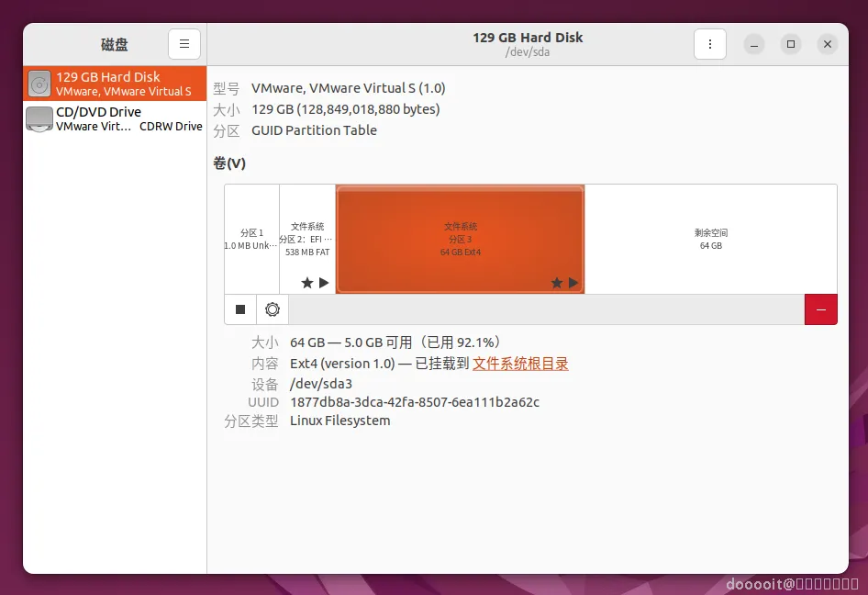868x595 pixels.
Task: Click the 磁盘 sidebar title
Action: point(115,44)
